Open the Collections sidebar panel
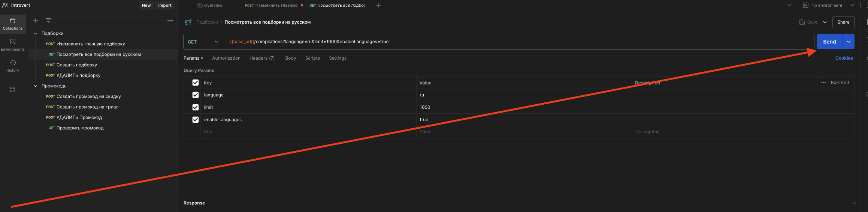The image size is (868, 212). tap(13, 24)
